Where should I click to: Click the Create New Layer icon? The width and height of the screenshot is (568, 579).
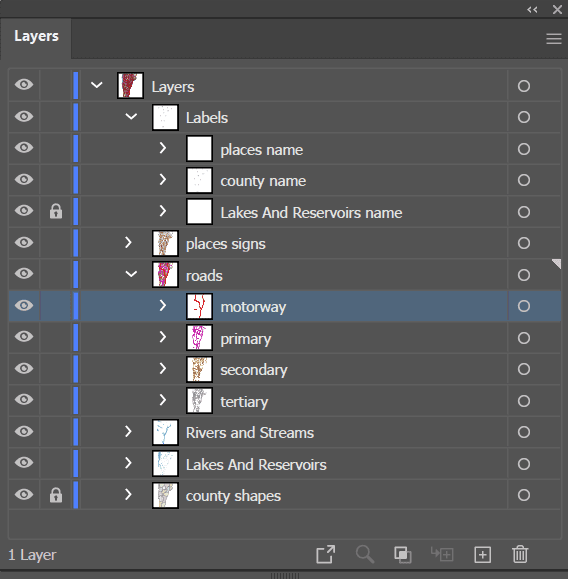(x=482, y=554)
